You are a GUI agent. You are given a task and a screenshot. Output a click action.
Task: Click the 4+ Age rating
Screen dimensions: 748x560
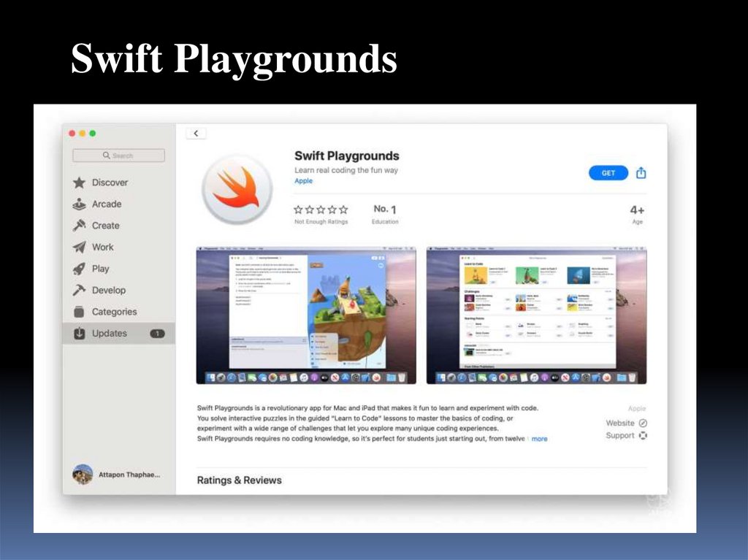click(637, 215)
